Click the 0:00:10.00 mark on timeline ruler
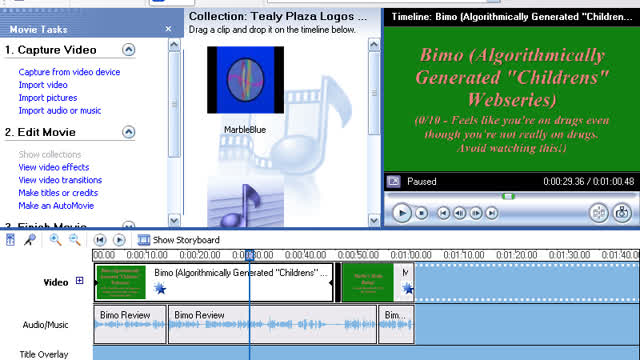This screenshot has width=640, height=360. [147, 255]
